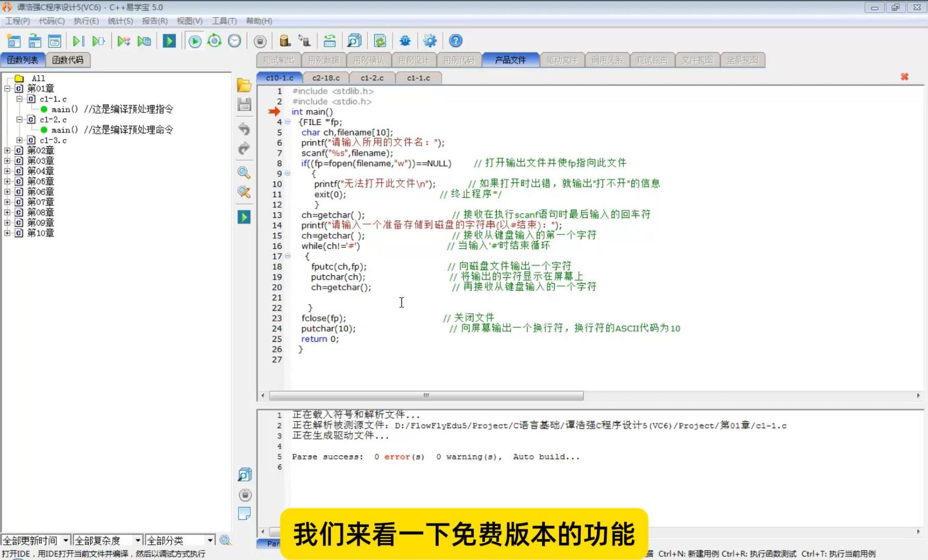This screenshot has width=928, height=560.
Task: Click the open project icon with green arrow
Action: click(35, 41)
